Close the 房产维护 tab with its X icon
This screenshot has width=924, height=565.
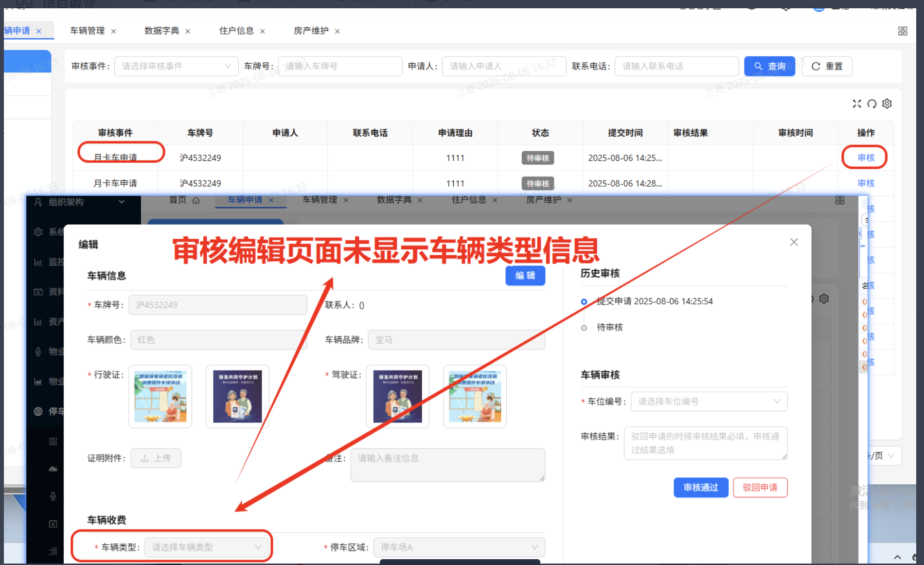(337, 31)
